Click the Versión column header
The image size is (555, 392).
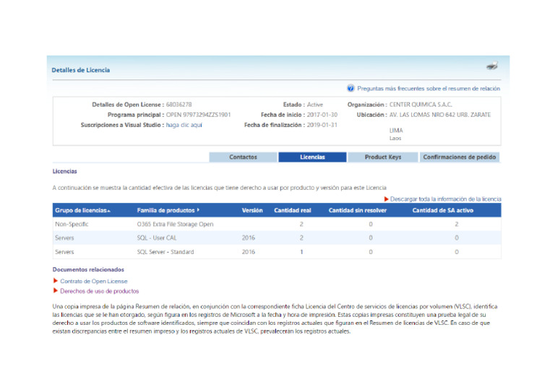[x=252, y=210]
